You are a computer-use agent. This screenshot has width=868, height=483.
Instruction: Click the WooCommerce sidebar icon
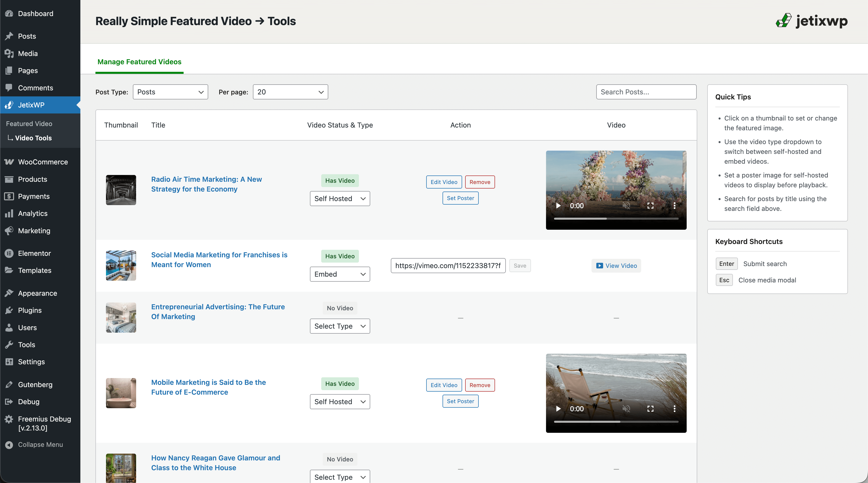(9, 162)
